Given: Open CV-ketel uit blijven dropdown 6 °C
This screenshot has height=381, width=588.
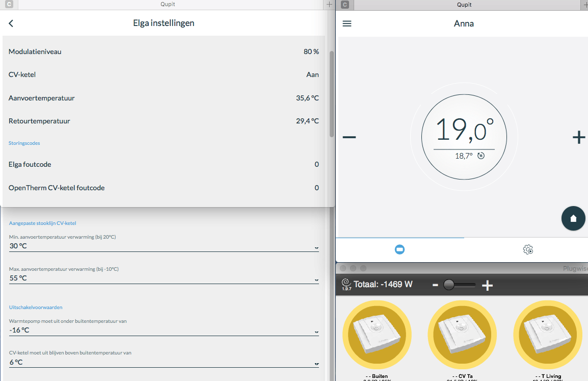Looking at the screenshot, I should click(x=164, y=362).
